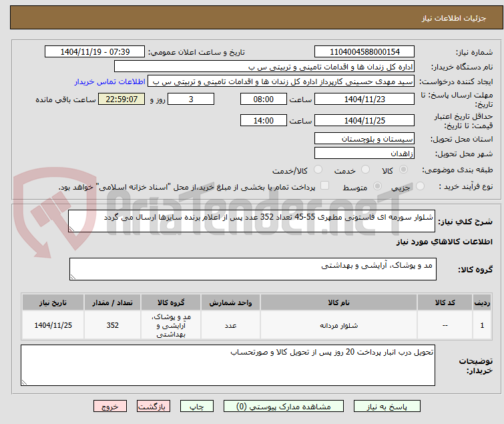Click the شماره نیاز field 1104004588000154
The width and height of the screenshot is (504, 424).
point(364,52)
